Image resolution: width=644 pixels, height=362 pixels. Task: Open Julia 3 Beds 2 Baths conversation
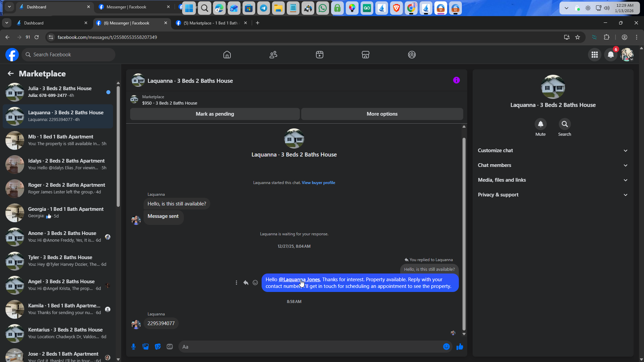(60, 92)
